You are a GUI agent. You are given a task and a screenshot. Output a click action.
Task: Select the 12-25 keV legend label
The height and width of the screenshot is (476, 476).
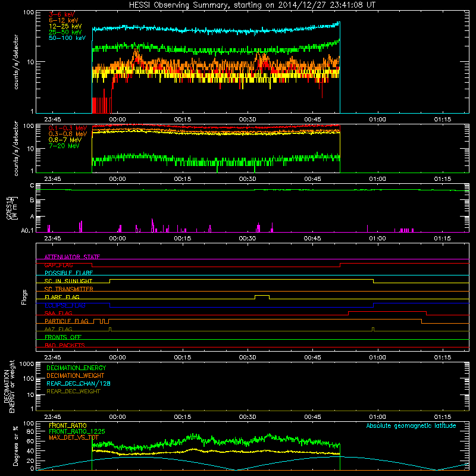click(65, 26)
